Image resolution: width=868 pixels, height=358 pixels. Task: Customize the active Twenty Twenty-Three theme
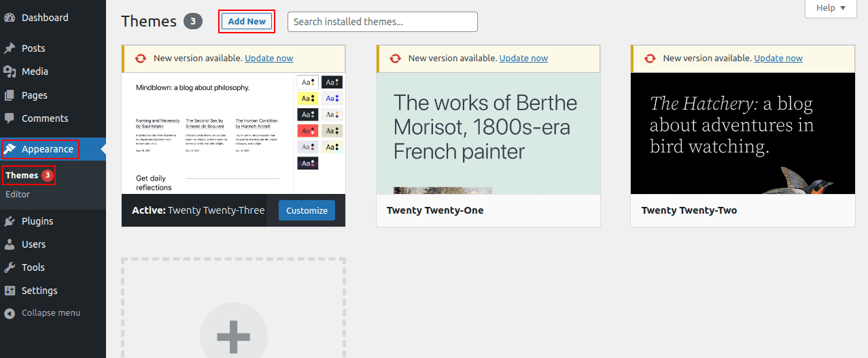coord(307,210)
